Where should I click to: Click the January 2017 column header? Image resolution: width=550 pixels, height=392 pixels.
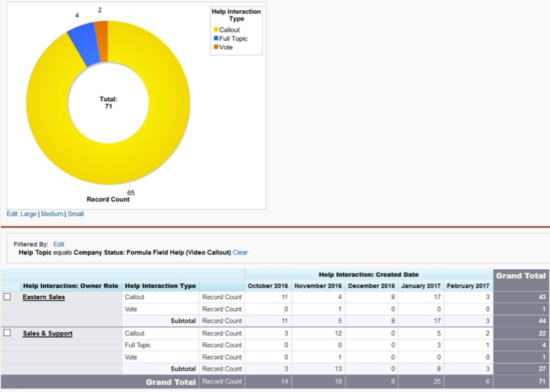tap(421, 286)
